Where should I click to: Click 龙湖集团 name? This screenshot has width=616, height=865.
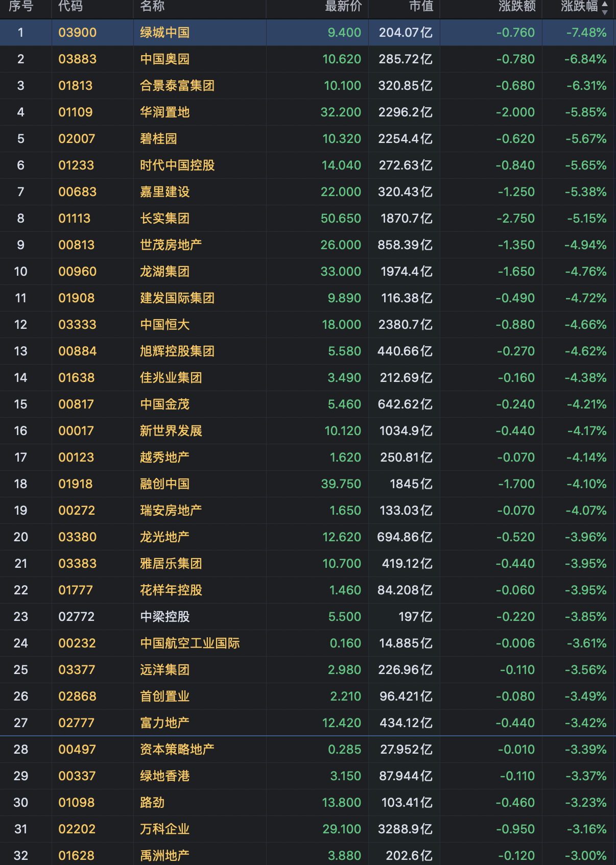(x=165, y=272)
